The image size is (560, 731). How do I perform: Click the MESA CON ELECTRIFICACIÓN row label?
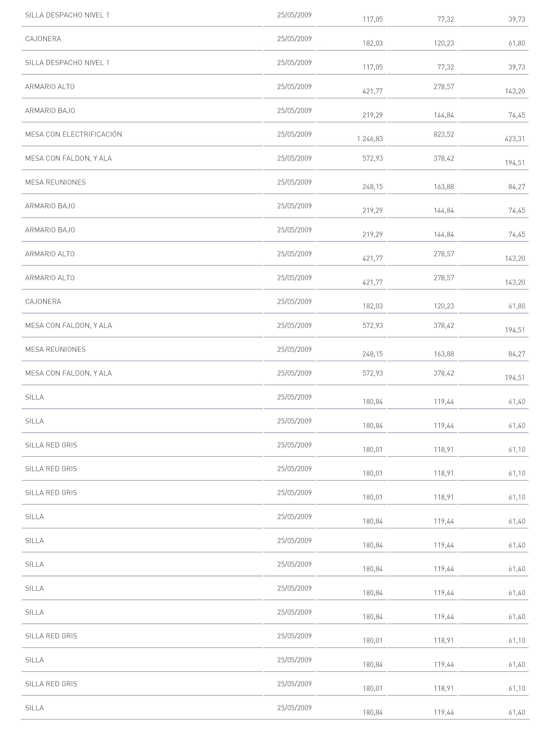[73, 134]
